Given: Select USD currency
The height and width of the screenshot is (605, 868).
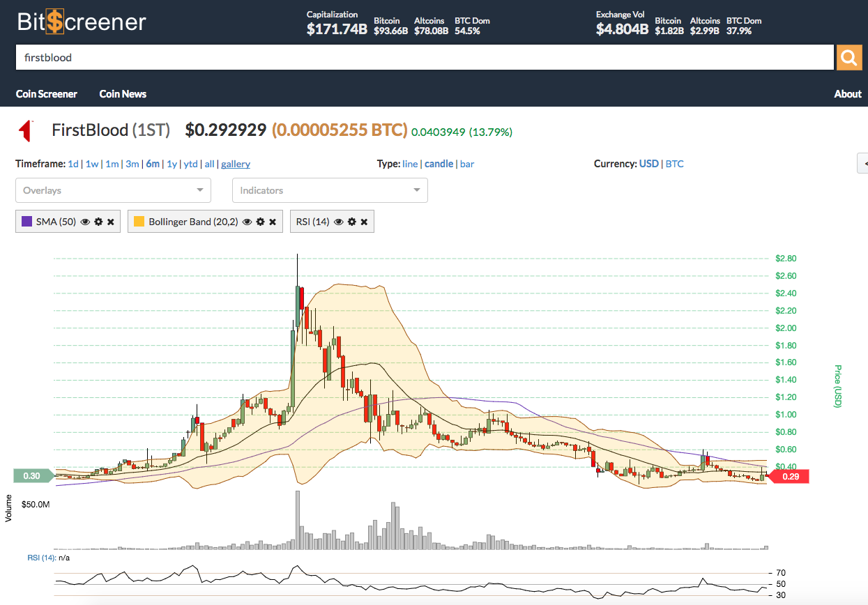Looking at the screenshot, I should (x=648, y=164).
